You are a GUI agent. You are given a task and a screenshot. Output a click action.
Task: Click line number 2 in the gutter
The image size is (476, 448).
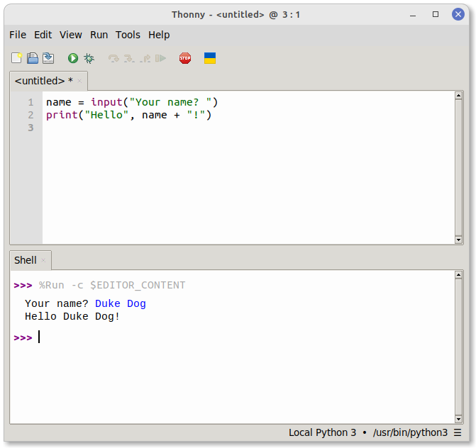click(31, 115)
